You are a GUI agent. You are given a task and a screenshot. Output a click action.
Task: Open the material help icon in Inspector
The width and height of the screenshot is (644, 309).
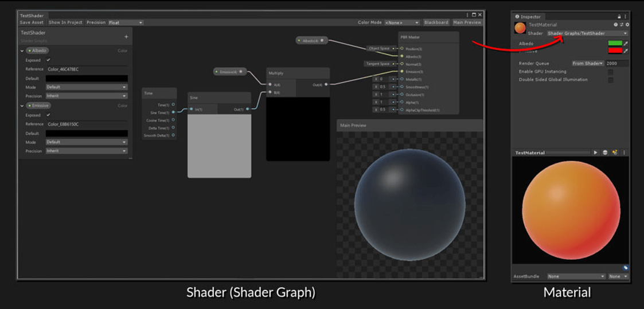(x=616, y=25)
